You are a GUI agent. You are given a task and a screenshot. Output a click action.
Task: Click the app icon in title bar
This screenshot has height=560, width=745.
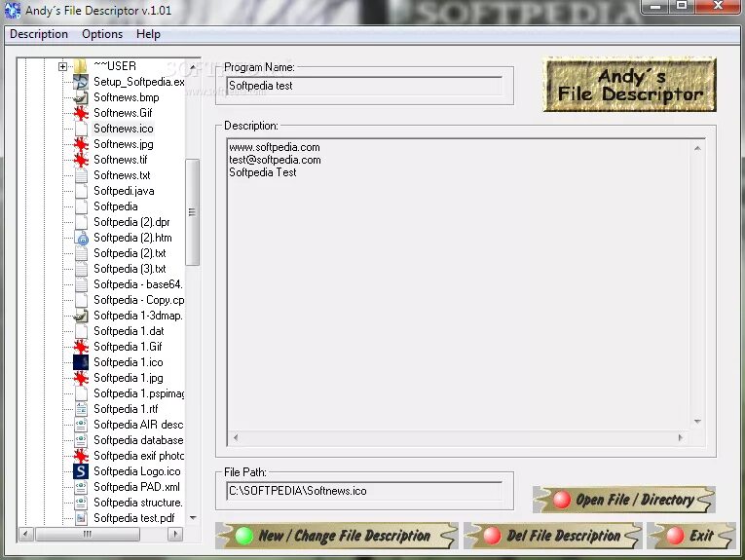pos(13,10)
